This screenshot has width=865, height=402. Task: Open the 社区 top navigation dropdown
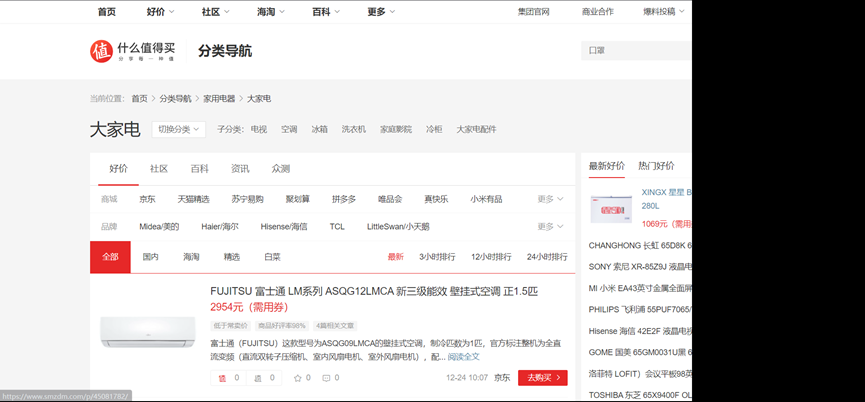click(x=215, y=12)
